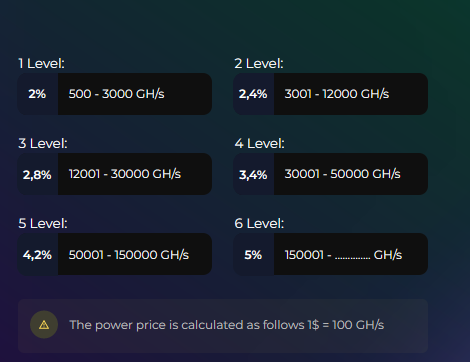This screenshot has width=470, height=362.
Task: Select the 2% badge of Level 1
Action: [x=37, y=94]
